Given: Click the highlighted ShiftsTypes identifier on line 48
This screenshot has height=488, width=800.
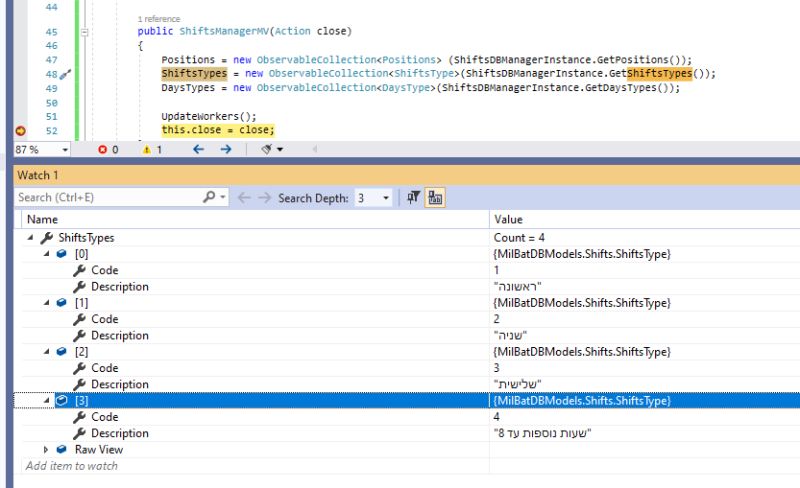Looking at the screenshot, I should click(x=194, y=74).
